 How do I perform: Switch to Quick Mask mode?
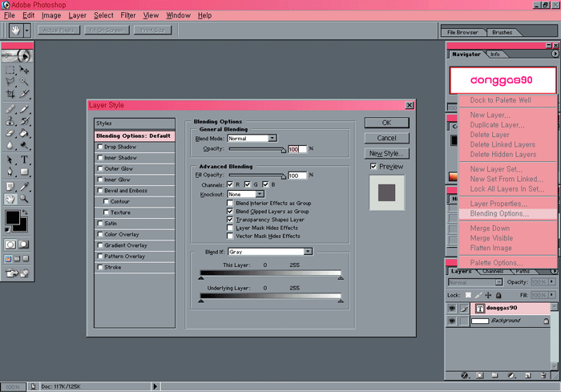(23, 244)
